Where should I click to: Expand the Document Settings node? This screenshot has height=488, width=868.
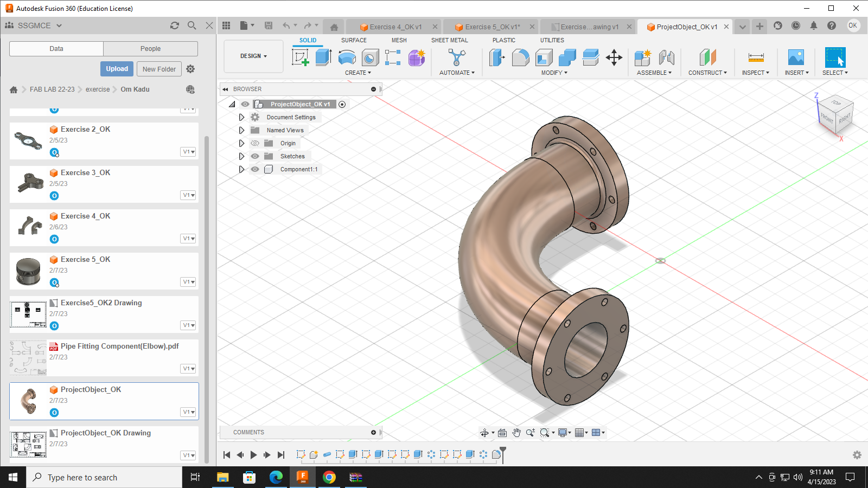(241, 117)
